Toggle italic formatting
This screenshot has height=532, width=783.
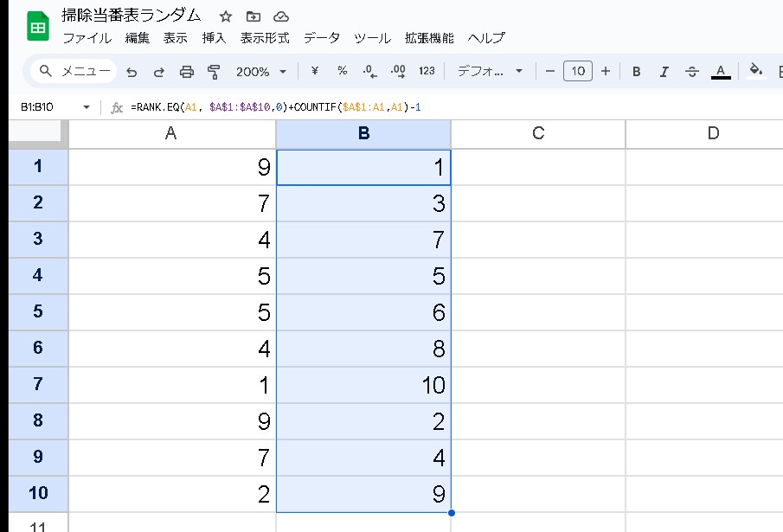664,72
